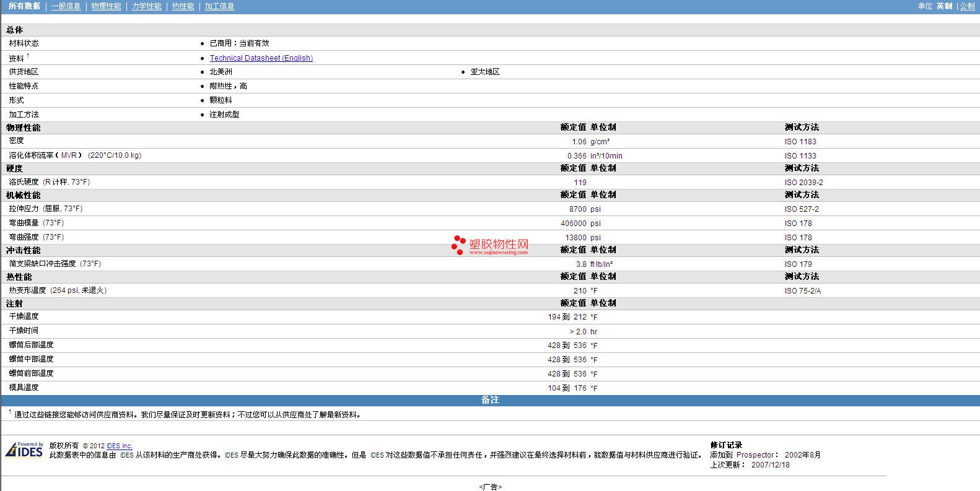Click the 修订记录 heading in the footer
Viewport: 980px width, 491px height.
(x=726, y=445)
